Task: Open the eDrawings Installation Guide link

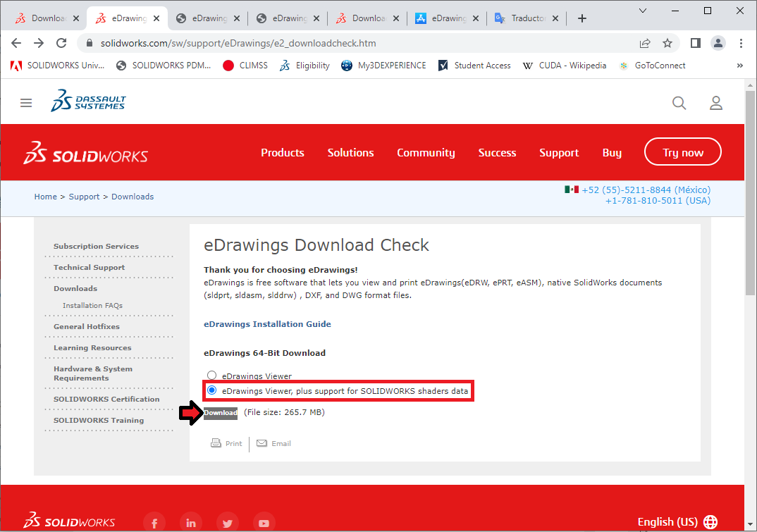Action: (267, 324)
